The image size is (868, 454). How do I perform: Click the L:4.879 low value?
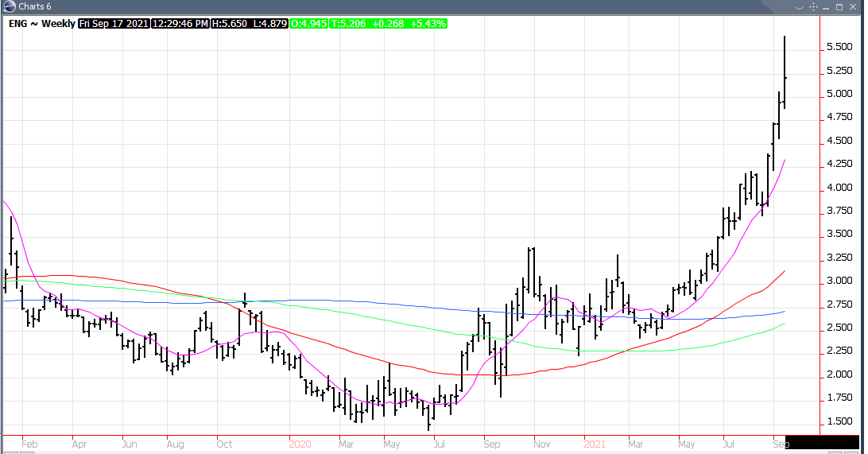(270, 24)
